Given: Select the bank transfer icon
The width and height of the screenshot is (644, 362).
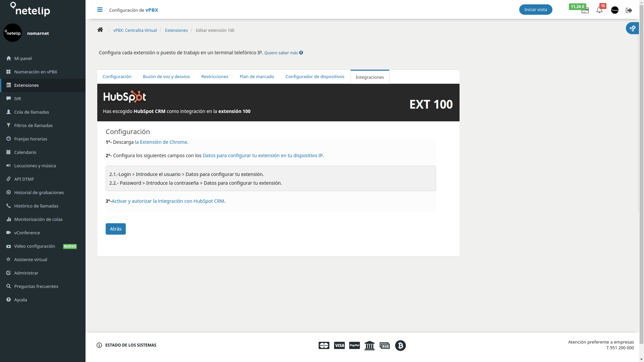Looking at the screenshot, I should pyautogui.click(x=370, y=346).
